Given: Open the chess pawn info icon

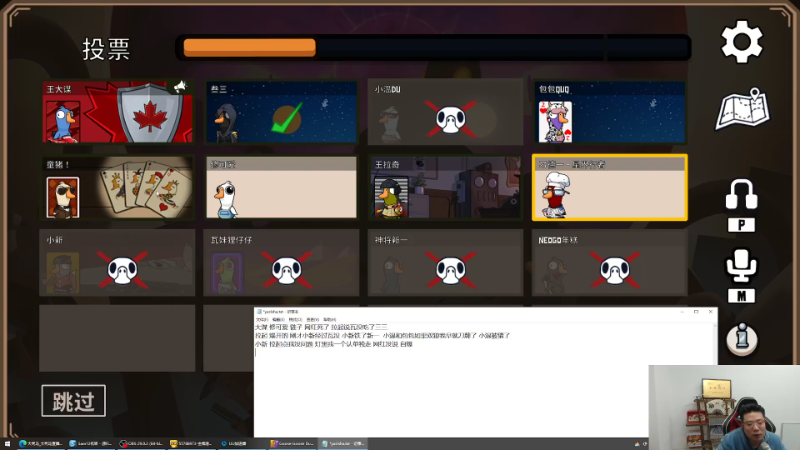Looking at the screenshot, I should pyautogui.click(x=742, y=339).
